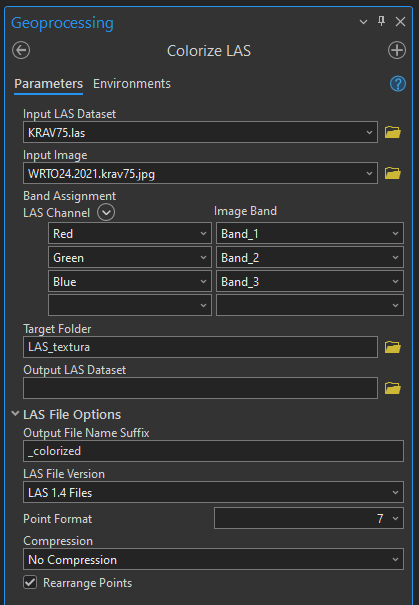Click the Image Band column label

tap(245, 211)
